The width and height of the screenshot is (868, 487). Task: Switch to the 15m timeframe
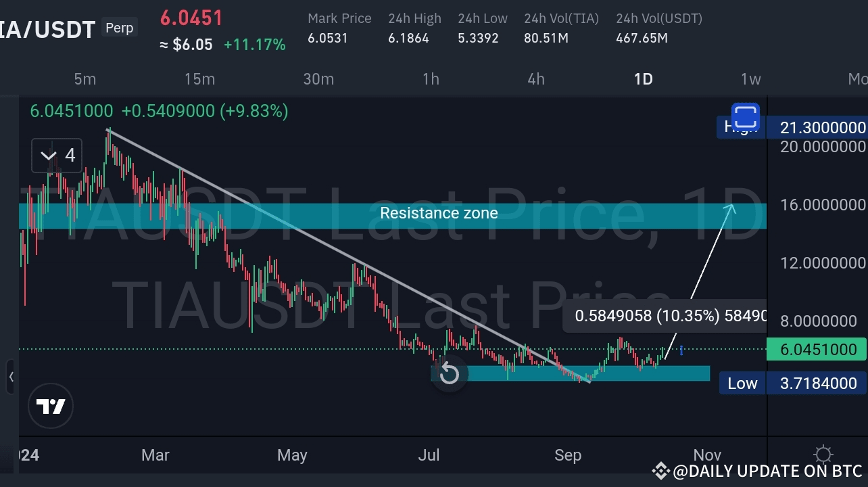(x=199, y=79)
